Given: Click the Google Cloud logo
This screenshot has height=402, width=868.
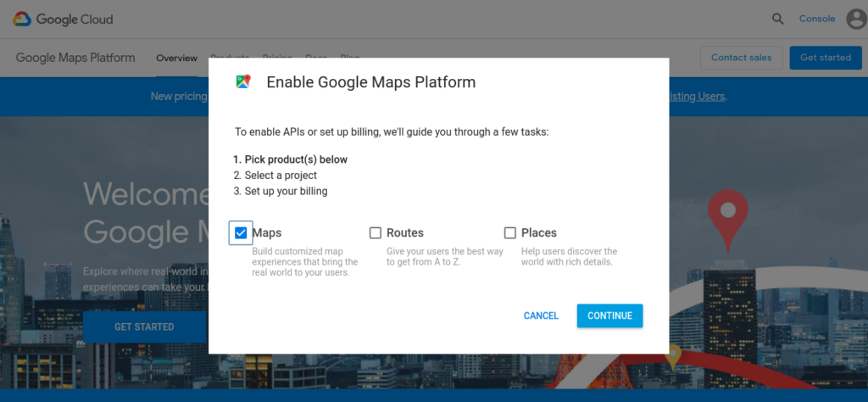Looking at the screenshot, I should [63, 20].
